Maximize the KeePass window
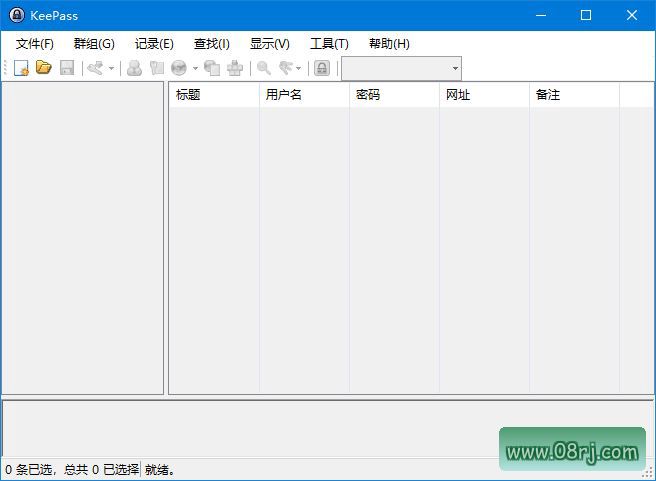This screenshot has height=481, width=656. (586, 15)
